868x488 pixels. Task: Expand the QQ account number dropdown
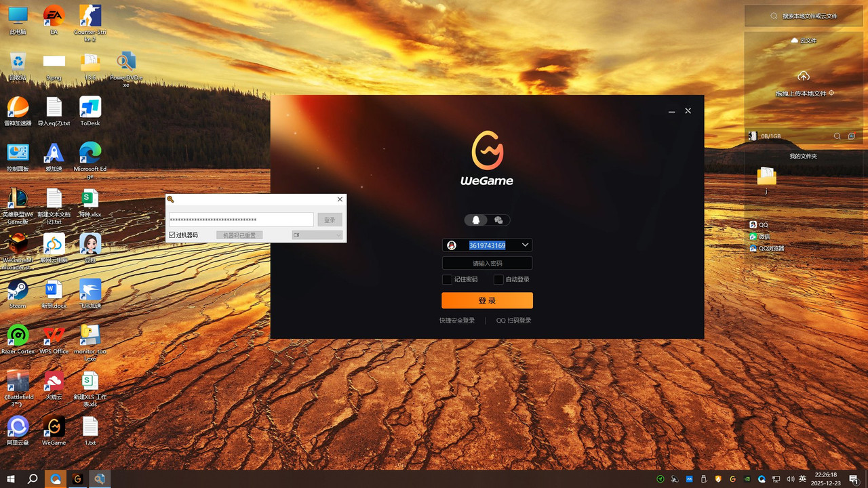pos(525,245)
